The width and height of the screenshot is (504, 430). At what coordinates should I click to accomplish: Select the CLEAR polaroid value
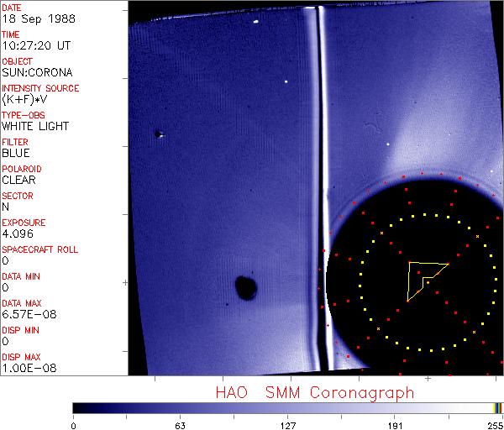18,181
